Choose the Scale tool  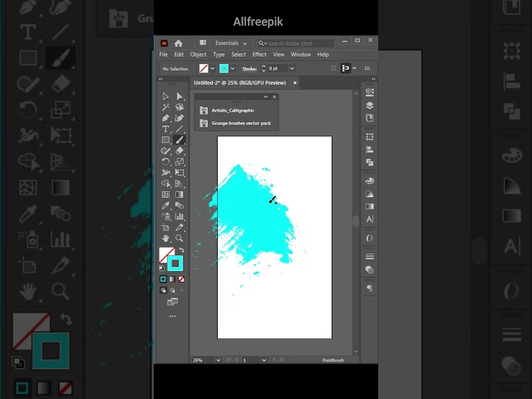coord(180,162)
